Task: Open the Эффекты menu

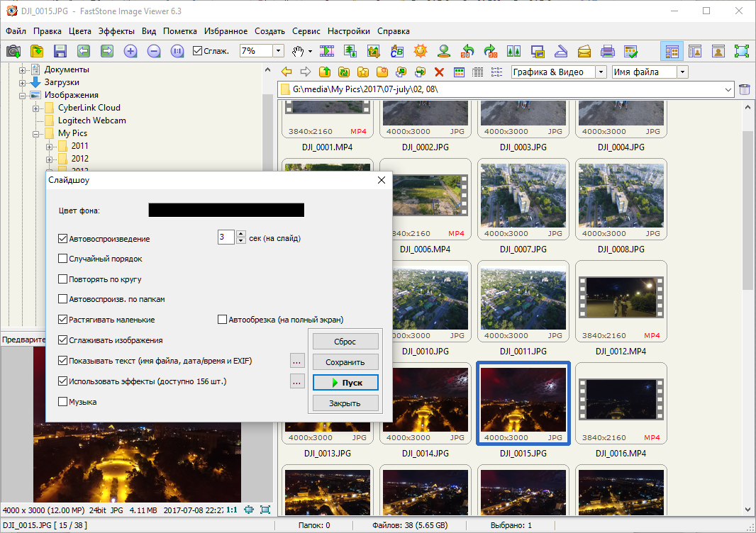Action: pos(116,31)
